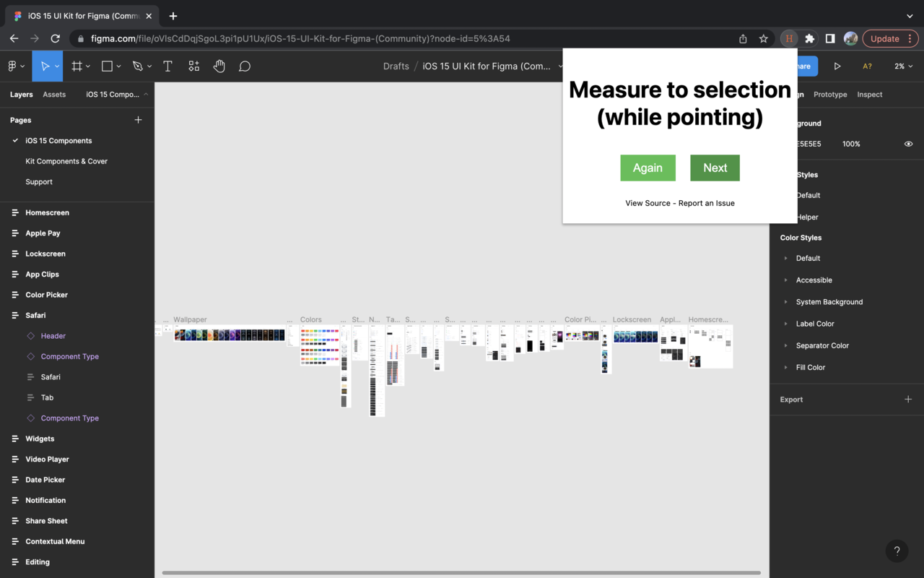Click the Present play icon
Image resolution: width=924 pixels, height=578 pixels.
point(837,66)
